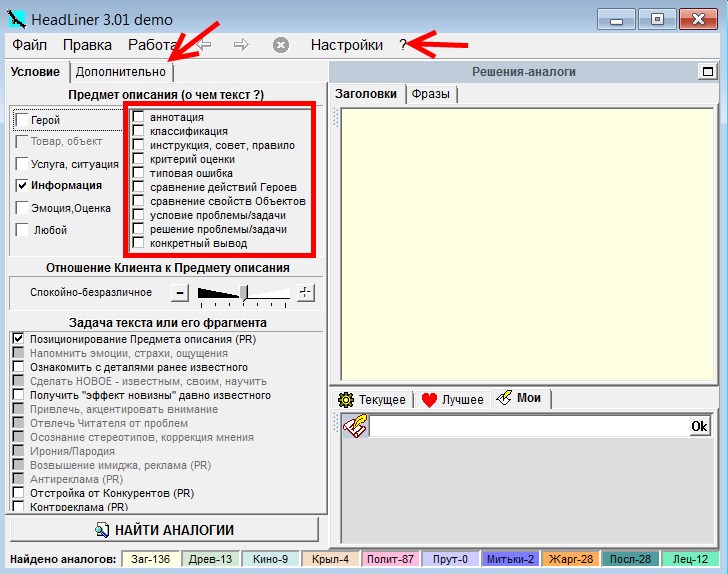
Task: Open the Файл menu
Action: tap(29, 45)
